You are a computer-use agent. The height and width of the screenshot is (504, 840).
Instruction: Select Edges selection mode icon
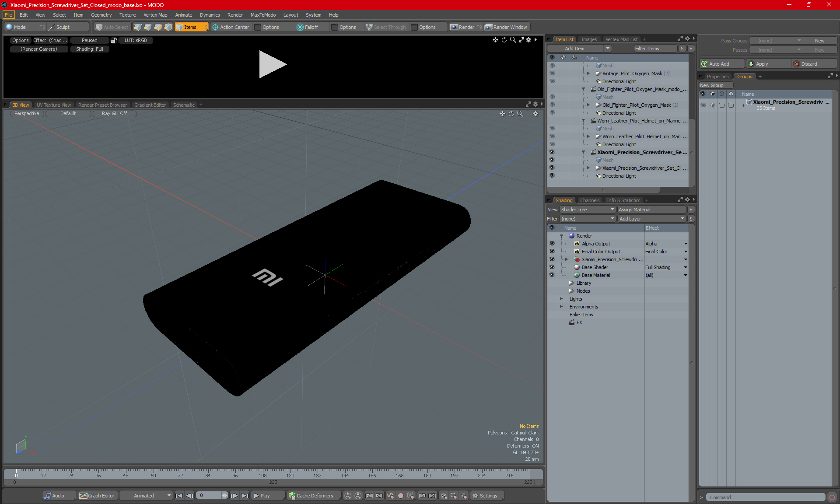tap(148, 27)
